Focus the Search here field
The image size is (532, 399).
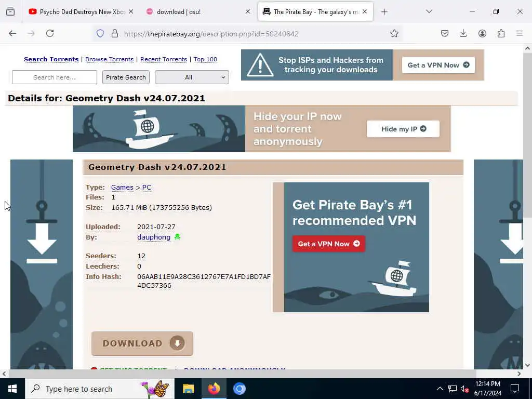[x=54, y=77]
